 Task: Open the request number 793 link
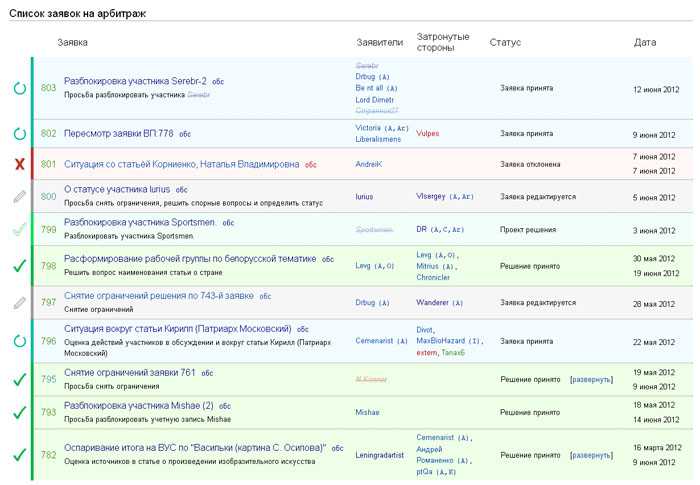point(48,412)
